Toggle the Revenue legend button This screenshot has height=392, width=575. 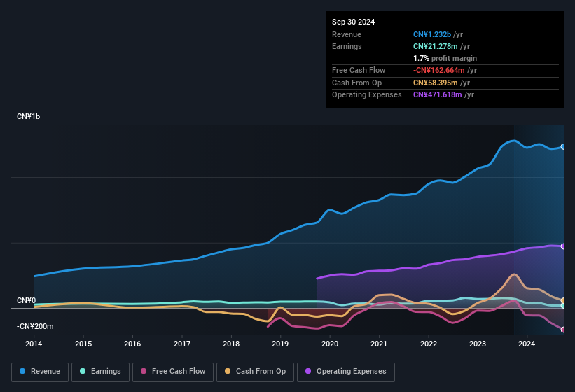[40, 372]
